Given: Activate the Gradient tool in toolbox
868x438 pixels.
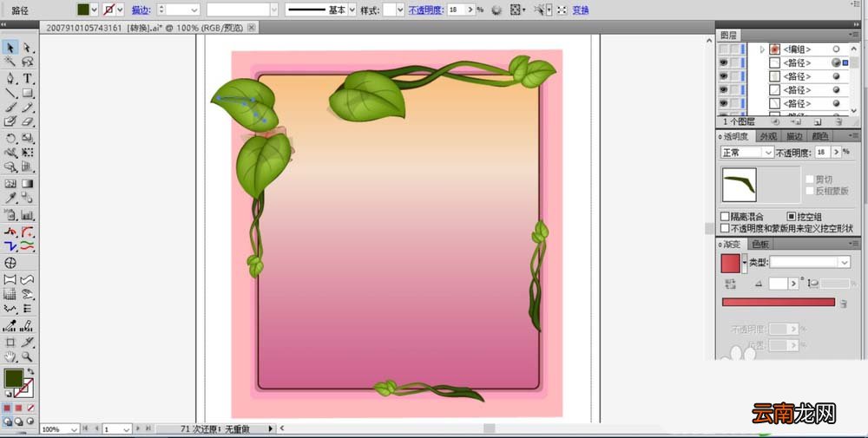Looking at the screenshot, I should click(27, 184).
